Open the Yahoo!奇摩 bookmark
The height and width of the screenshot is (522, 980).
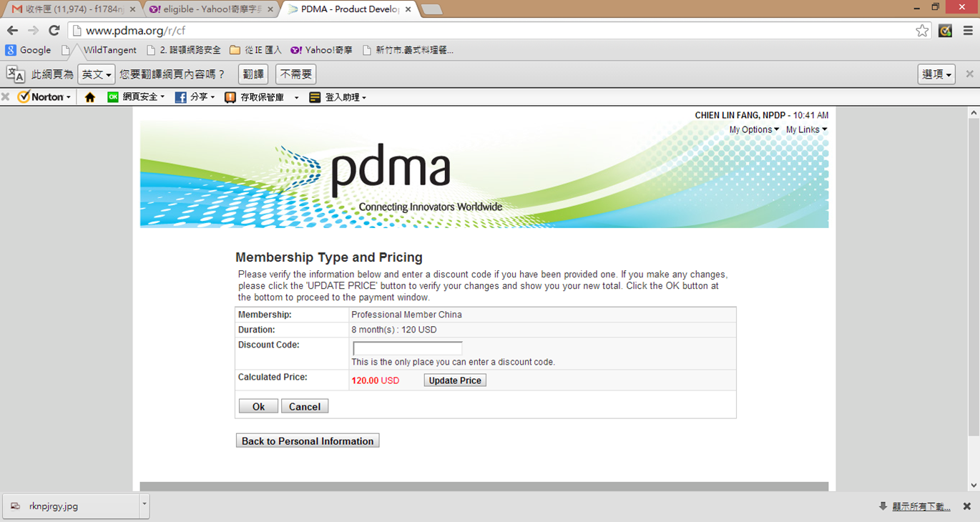click(321, 50)
